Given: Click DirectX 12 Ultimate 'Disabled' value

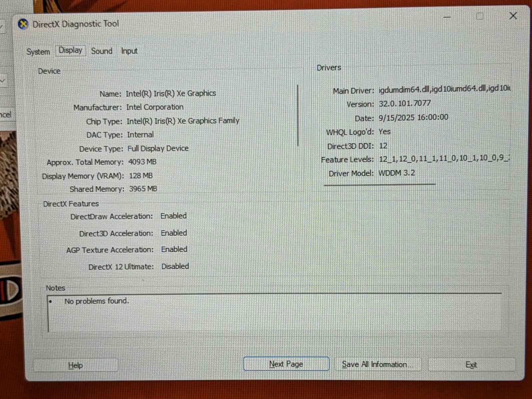Looking at the screenshot, I should point(175,266).
